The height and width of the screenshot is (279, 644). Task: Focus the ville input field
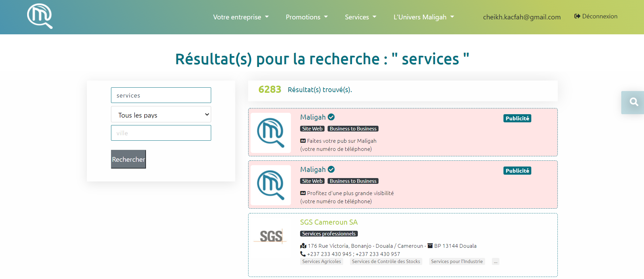tap(161, 133)
